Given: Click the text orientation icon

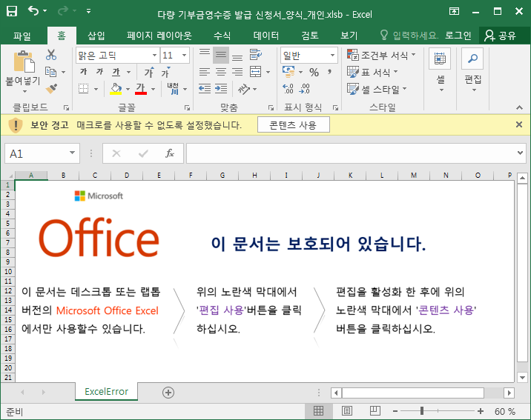Looking at the screenshot, I should pyautogui.click(x=244, y=89).
